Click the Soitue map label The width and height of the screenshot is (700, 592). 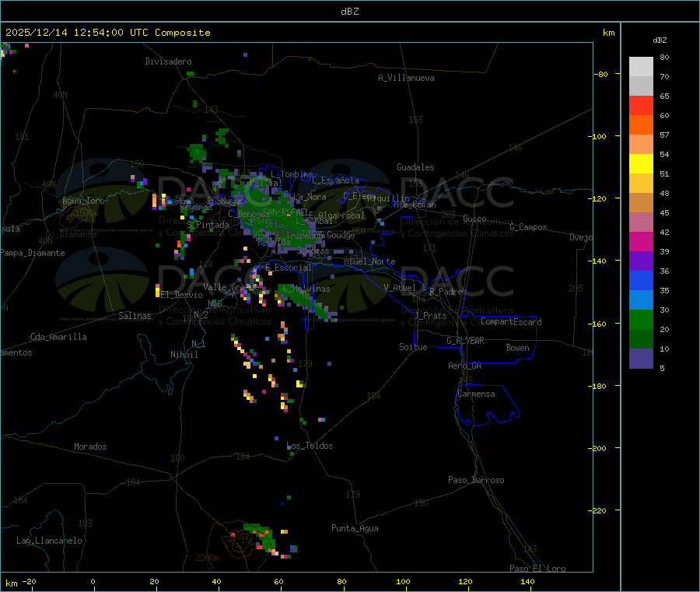(413, 347)
